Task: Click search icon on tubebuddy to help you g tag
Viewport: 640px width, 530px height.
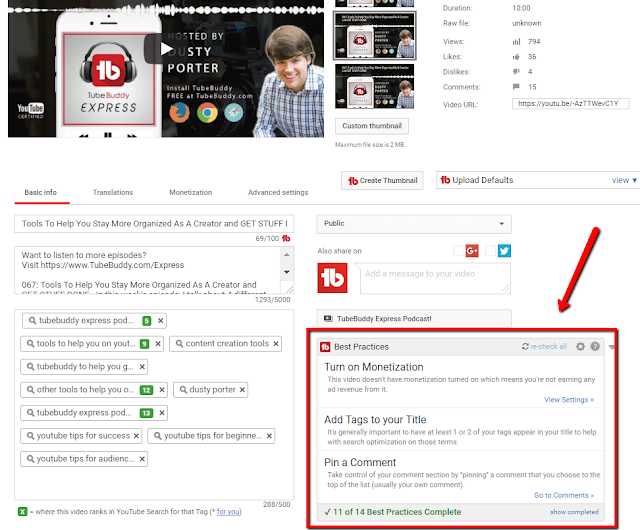Action: pyautogui.click(x=31, y=367)
